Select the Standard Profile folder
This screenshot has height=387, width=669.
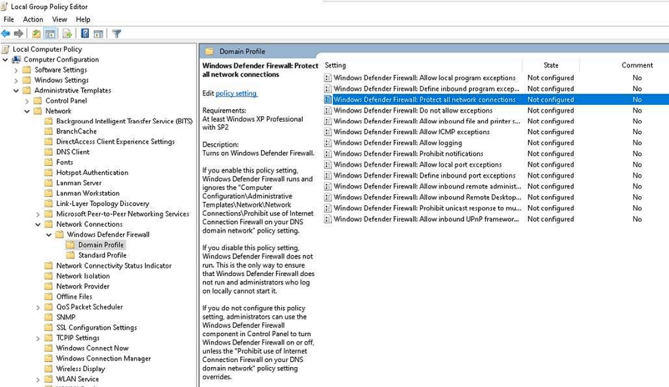102,255
